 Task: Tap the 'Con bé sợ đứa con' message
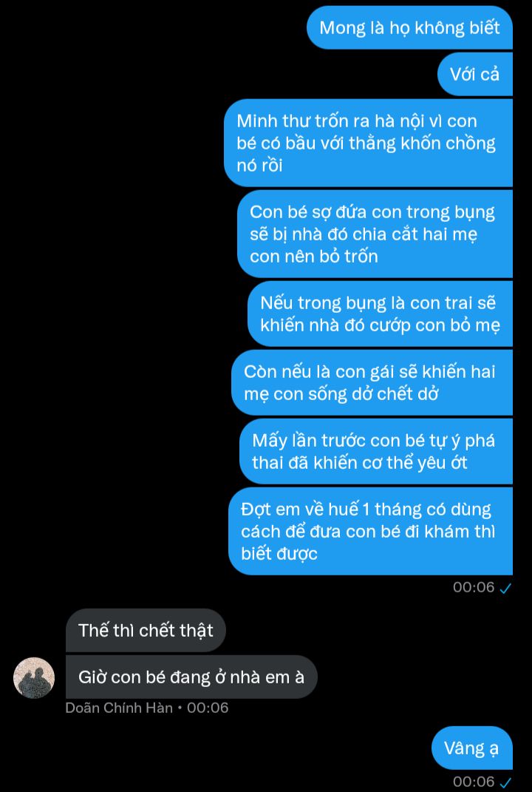375,234
